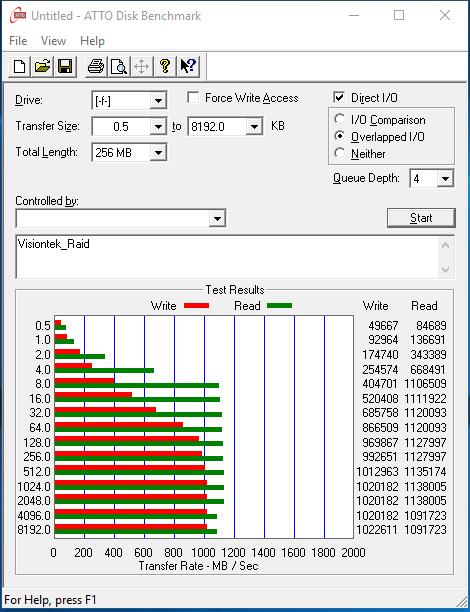This screenshot has width=470, height=612.
Task: Uncheck the Direct I/O checkbox
Action: pyautogui.click(x=340, y=98)
